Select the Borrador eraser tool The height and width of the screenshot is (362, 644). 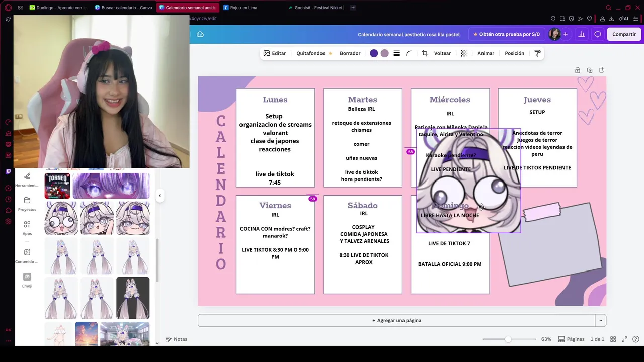pos(350,53)
